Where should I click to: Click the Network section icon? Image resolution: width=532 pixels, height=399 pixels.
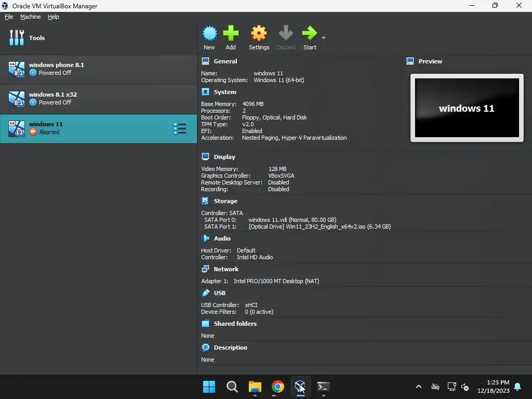pos(205,269)
